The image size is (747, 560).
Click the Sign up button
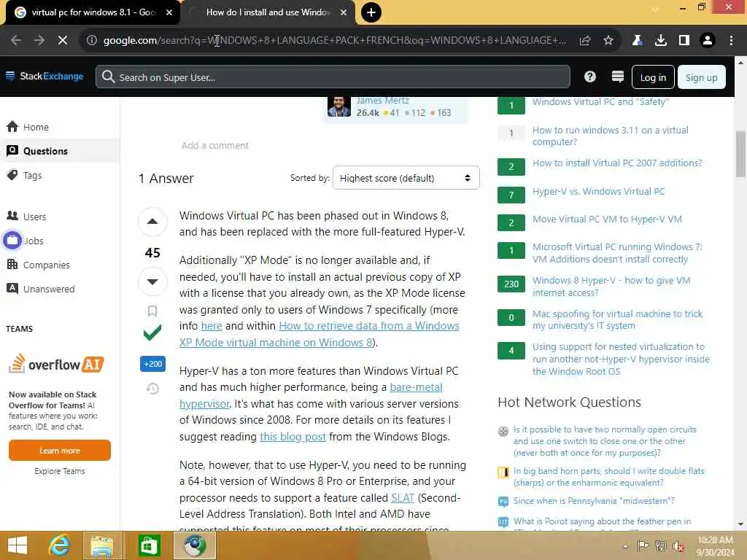[x=701, y=77]
